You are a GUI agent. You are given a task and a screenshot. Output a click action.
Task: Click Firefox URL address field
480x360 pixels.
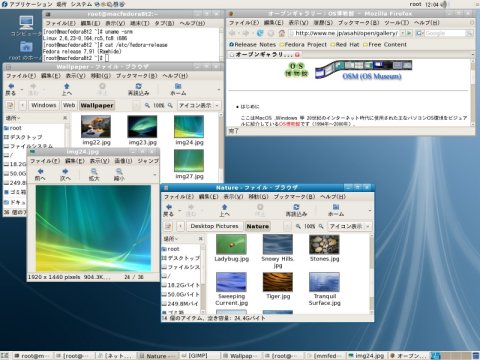pos(347,33)
